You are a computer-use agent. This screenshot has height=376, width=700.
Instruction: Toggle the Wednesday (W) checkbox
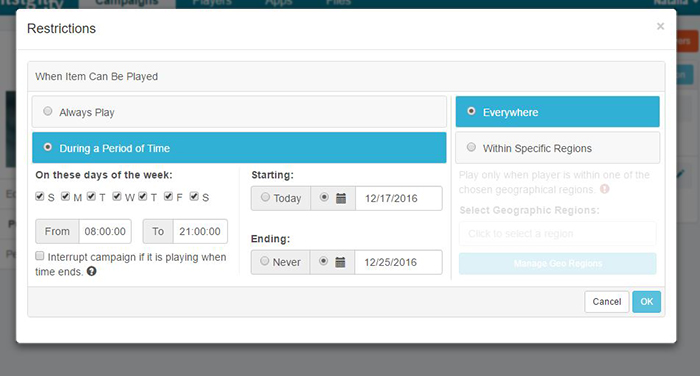pos(117,196)
